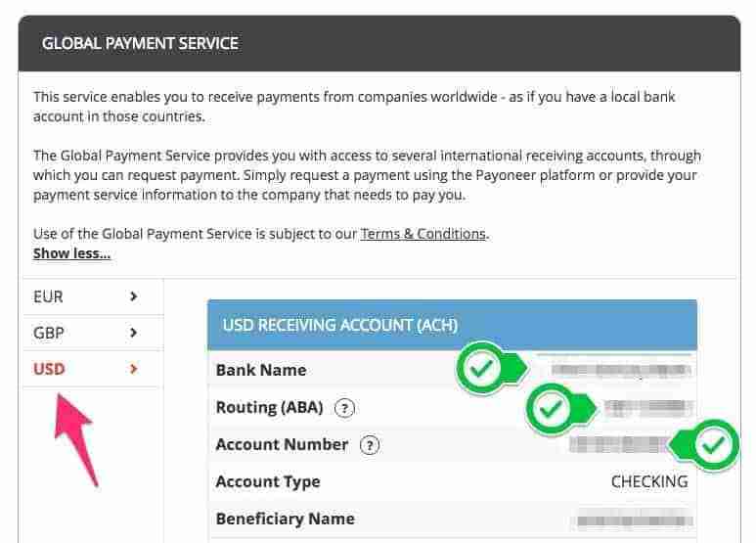The height and width of the screenshot is (543, 756).
Task: Expand the EUR currency chevron
Action: 134,296
